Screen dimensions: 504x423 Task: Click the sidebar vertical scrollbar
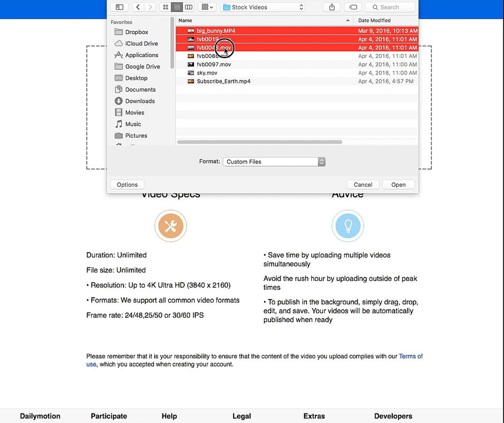pyautogui.click(x=172, y=43)
